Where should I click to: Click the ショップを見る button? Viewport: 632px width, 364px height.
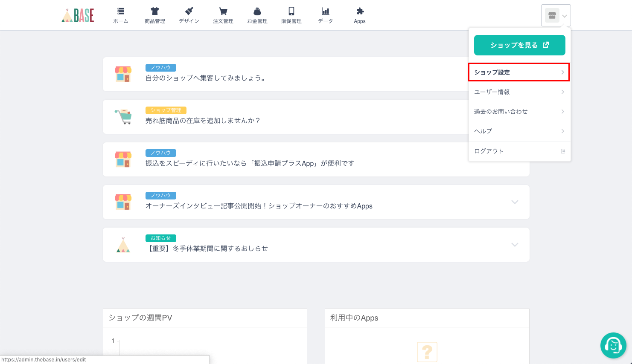tap(520, 45)
